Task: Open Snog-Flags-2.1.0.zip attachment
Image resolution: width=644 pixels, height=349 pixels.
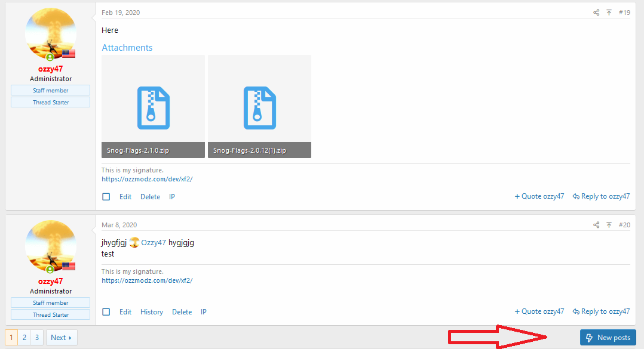Action: (153, 107)
